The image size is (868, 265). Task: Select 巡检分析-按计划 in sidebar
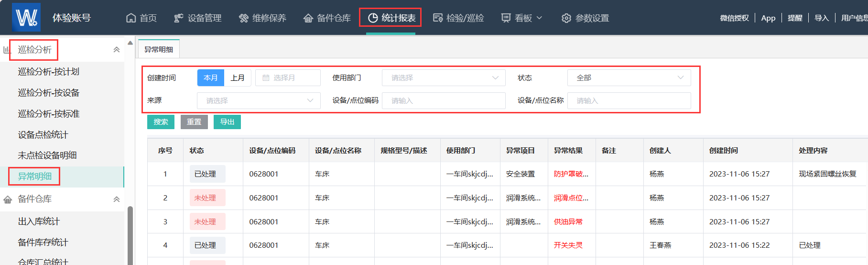coord(49,72)
